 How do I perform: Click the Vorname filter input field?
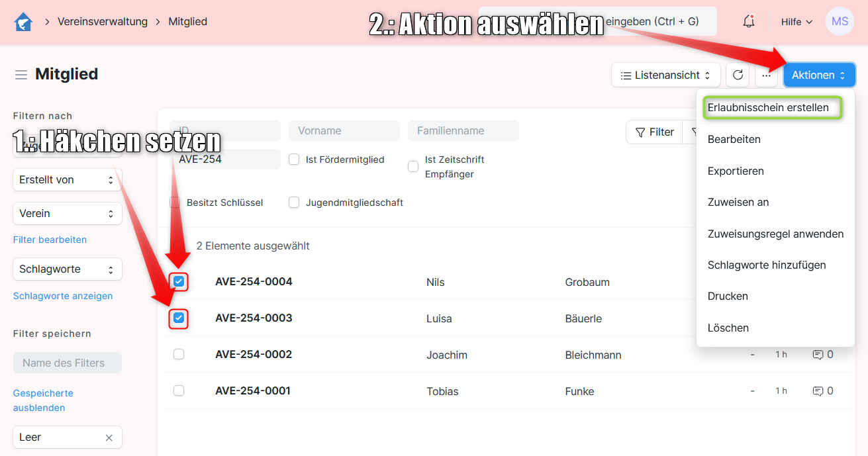344,131
